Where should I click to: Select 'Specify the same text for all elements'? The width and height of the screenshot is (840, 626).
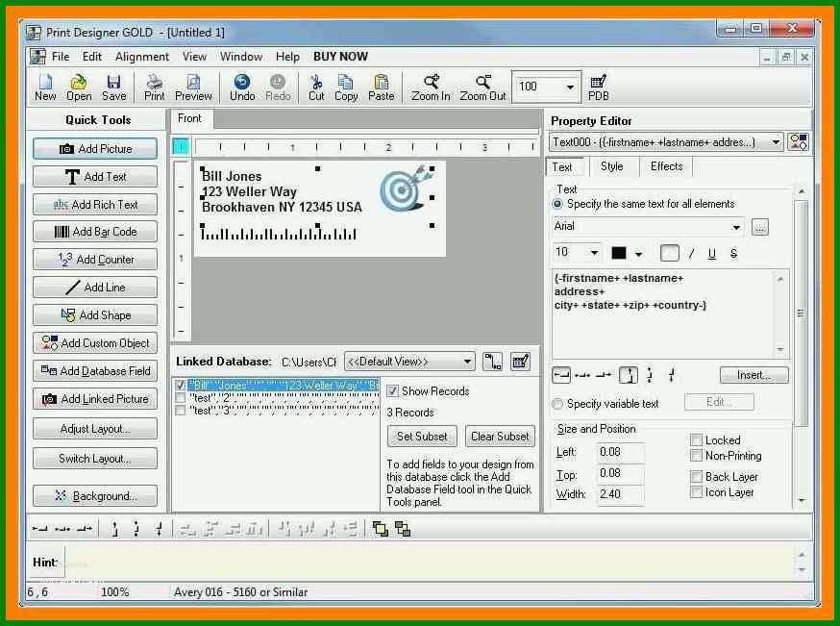pyautogui.click(x=557, y=204)
